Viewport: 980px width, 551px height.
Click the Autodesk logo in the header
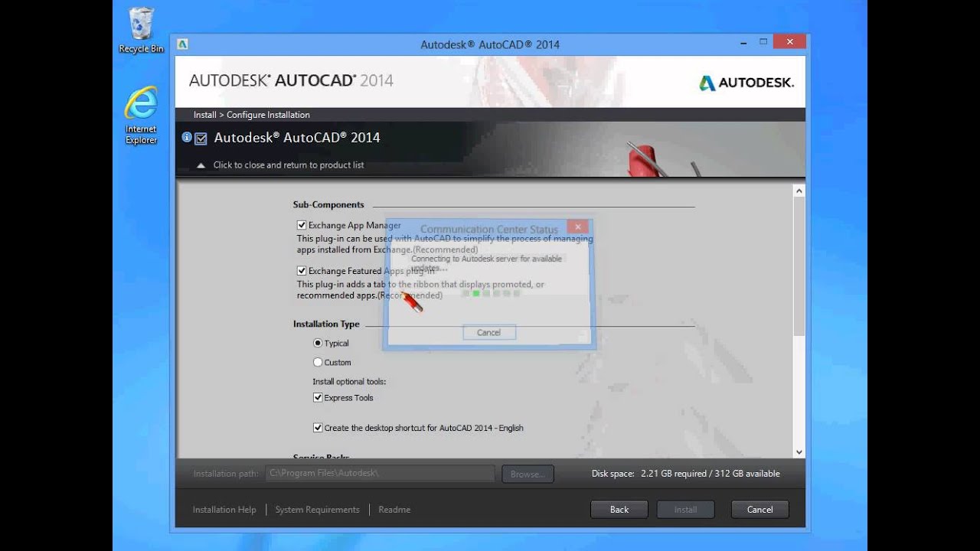pyautogui.click(x=746, y=83)
